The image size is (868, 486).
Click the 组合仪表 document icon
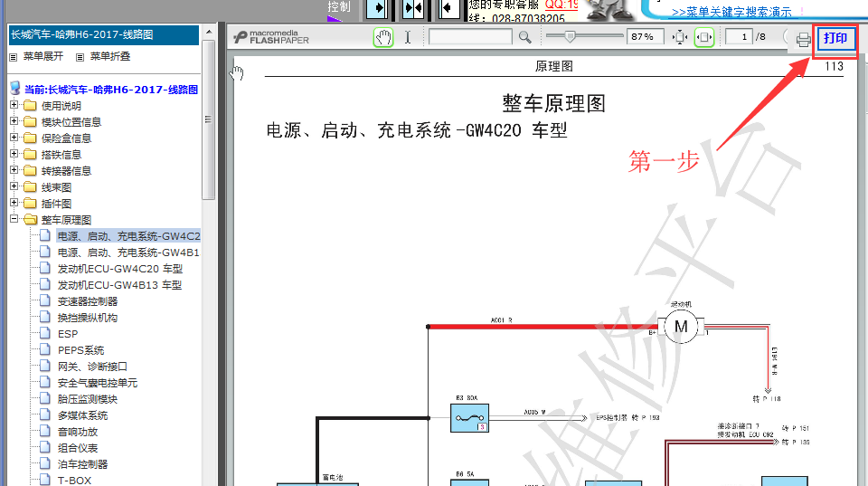(x=45, y=448)
